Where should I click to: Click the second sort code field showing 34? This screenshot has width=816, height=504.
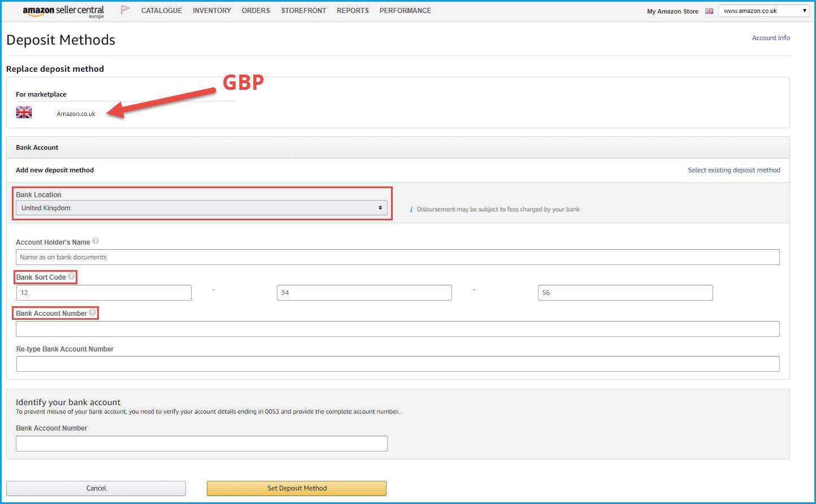[364, 293]
